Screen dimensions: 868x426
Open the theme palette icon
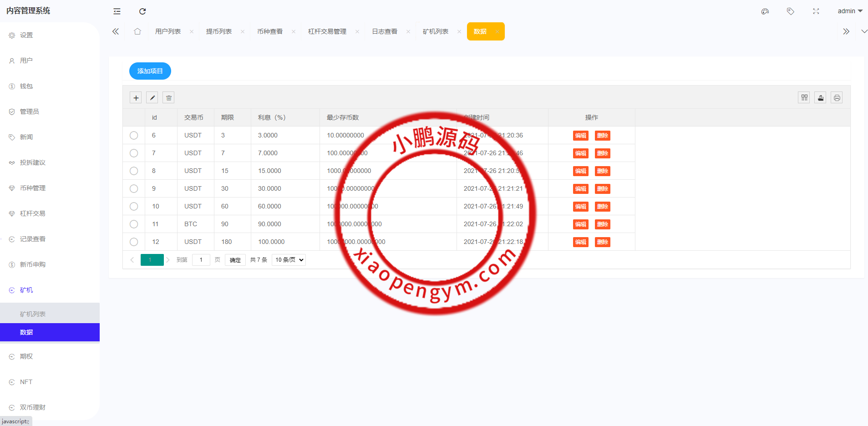click(765, 11)
